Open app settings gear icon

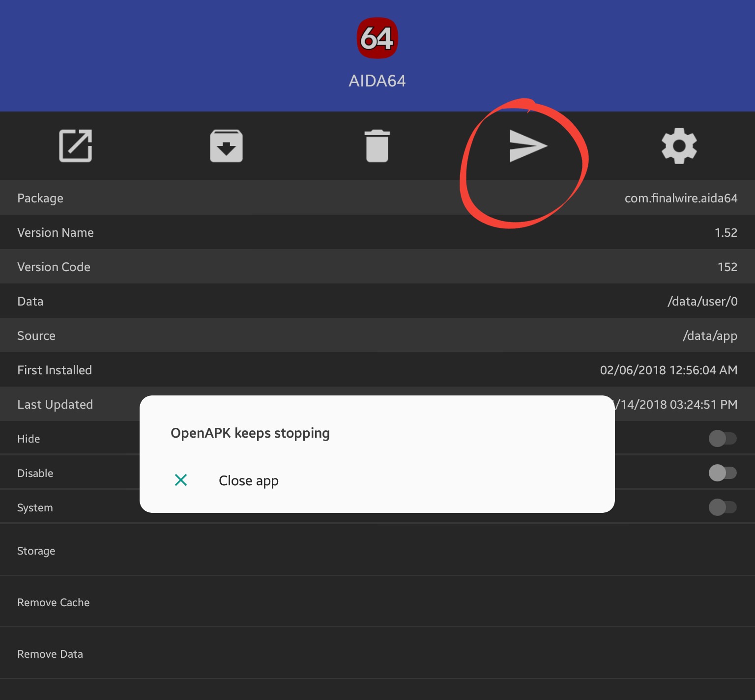point(679,146)
